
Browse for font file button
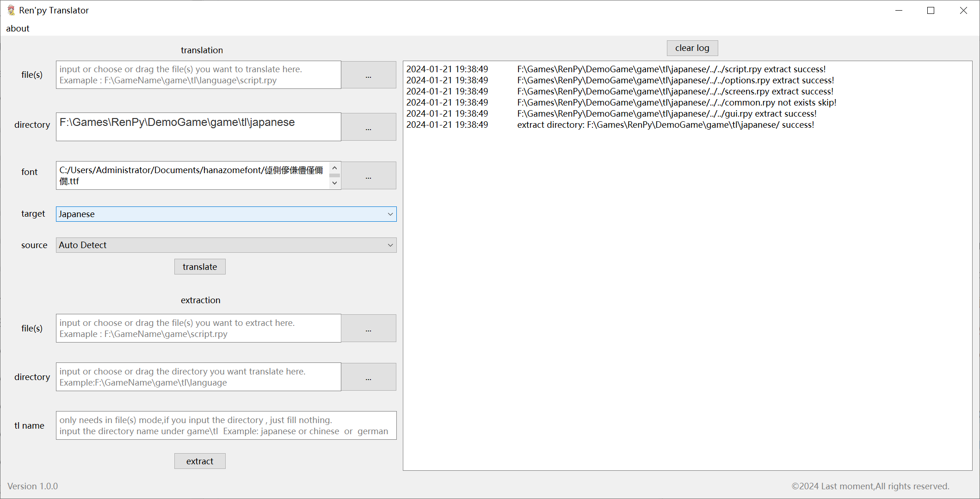[369, 175]
